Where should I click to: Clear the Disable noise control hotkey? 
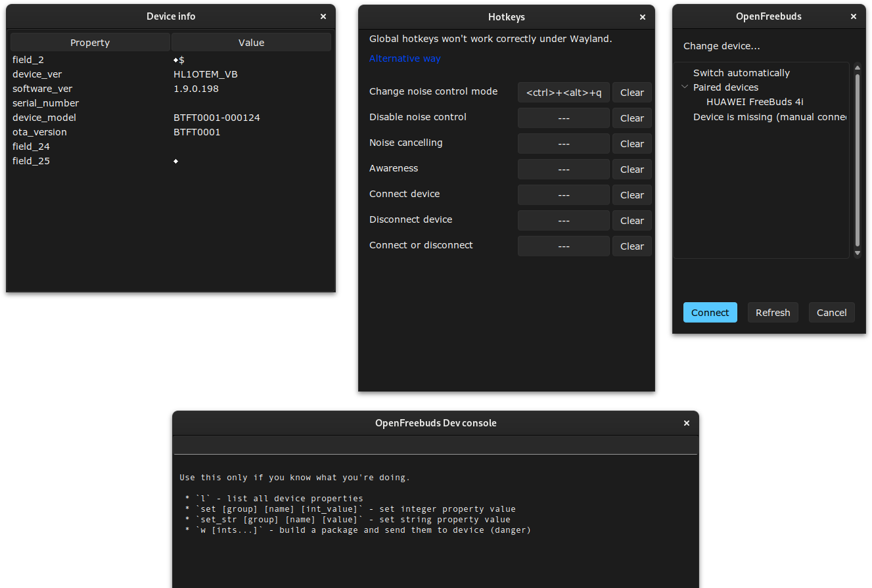pos(632,118)
